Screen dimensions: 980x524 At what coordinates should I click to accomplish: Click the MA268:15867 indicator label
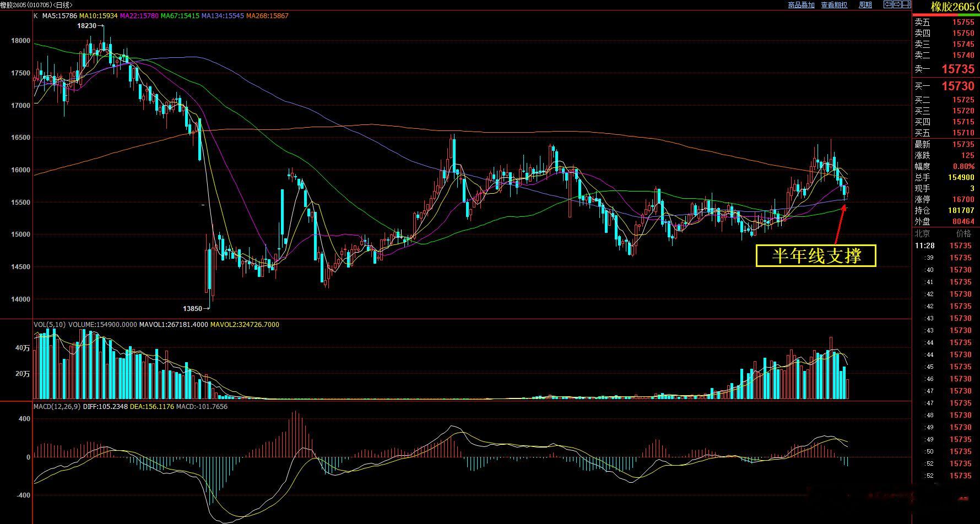pyautogui.click(x=267, y=16)
